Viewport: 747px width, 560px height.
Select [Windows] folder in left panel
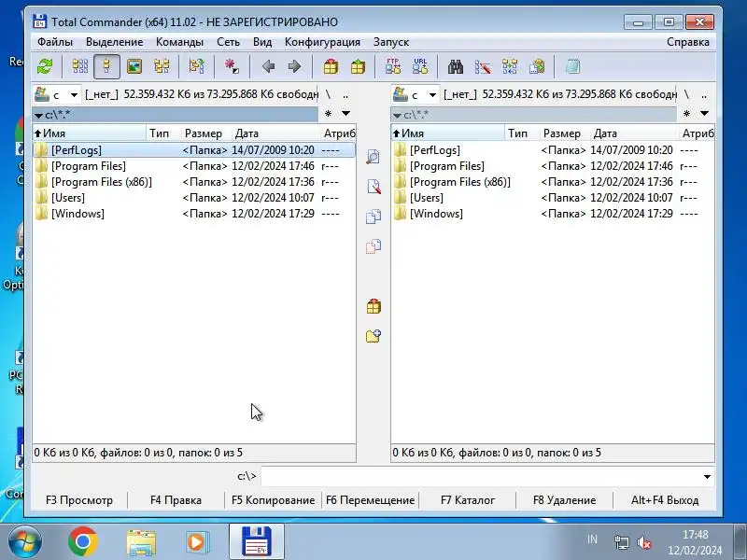coord(194,214)
